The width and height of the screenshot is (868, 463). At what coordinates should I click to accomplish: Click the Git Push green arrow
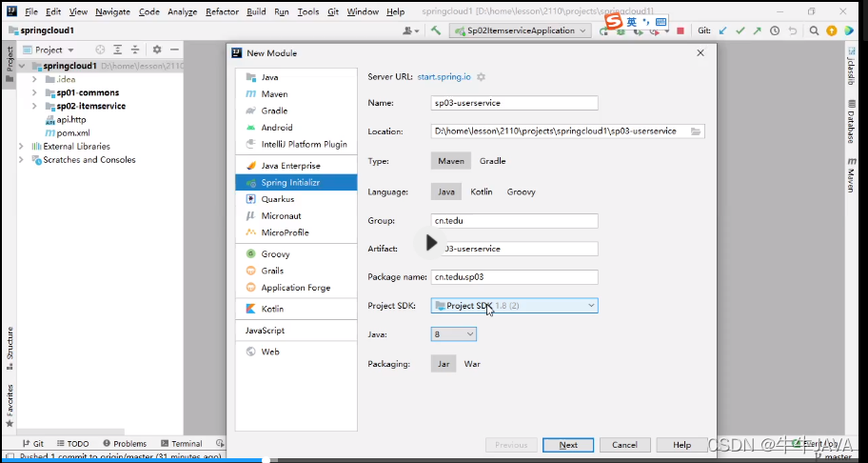pos(758,31)
